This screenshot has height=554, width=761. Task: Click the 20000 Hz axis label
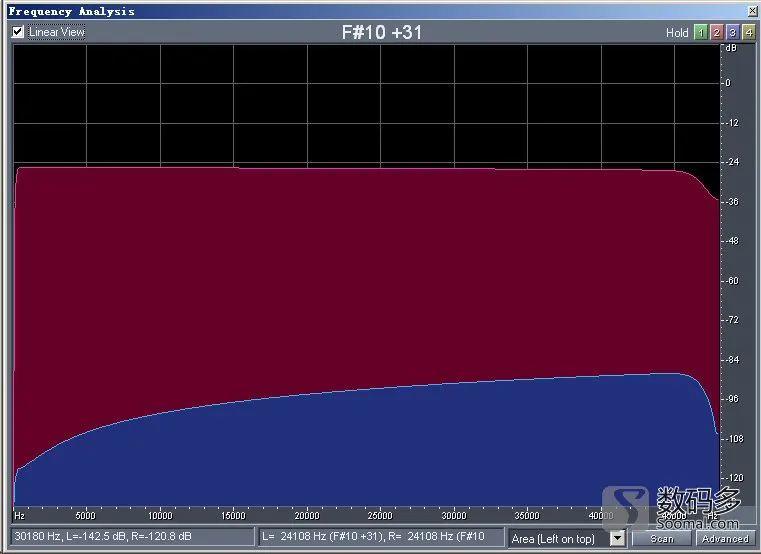[307, 516]
